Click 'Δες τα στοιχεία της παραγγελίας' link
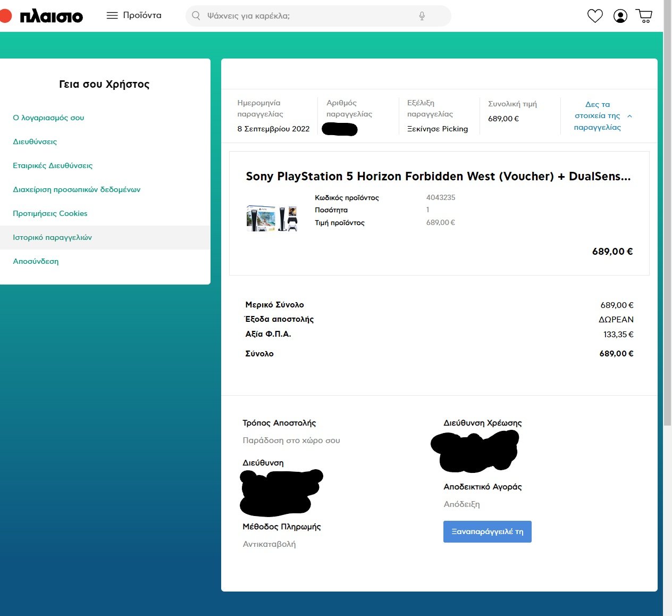 coord(597,116)
